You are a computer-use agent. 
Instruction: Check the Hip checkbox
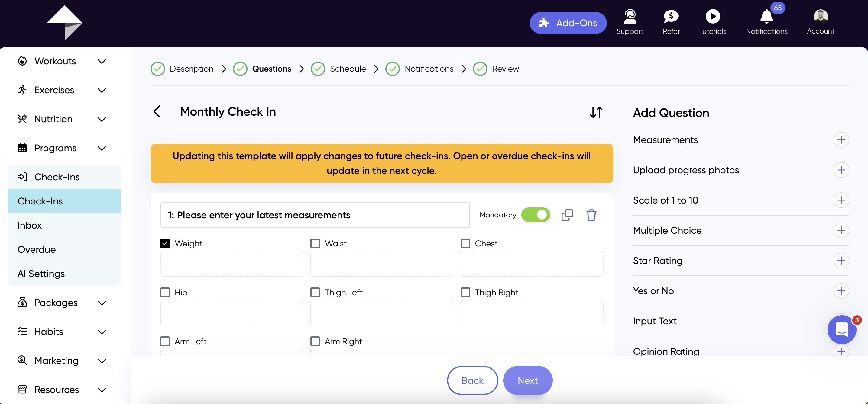(165, 292)
